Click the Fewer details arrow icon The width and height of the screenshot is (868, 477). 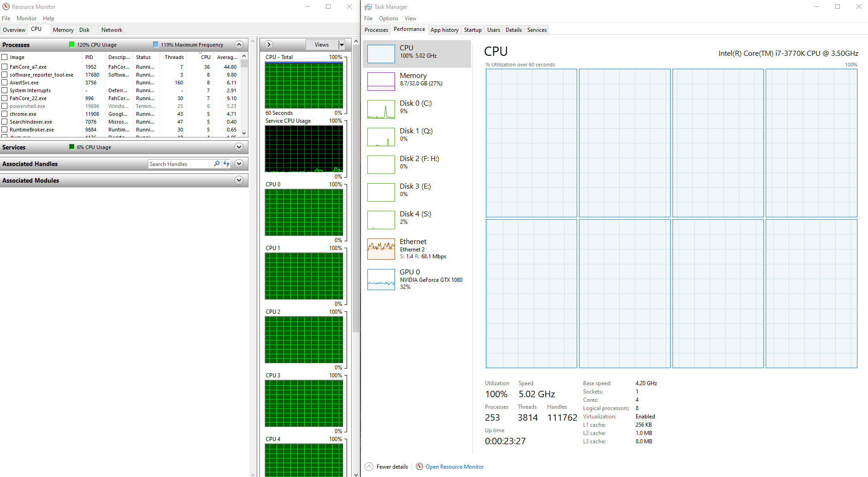tap(369, 466)
